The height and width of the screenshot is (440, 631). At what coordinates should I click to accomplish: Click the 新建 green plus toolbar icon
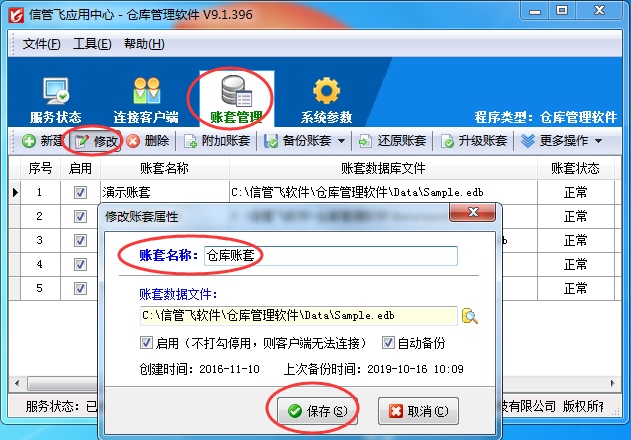[x=29, y=141]
